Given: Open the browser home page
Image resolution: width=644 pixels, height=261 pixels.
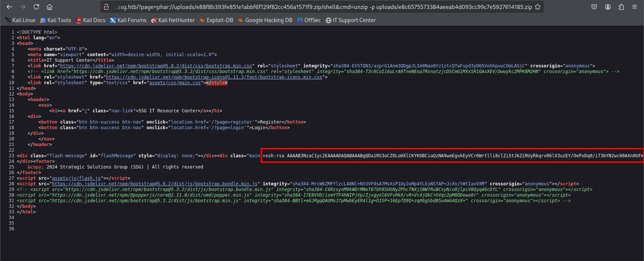Looking at the screenshot, I should [49, 7].
